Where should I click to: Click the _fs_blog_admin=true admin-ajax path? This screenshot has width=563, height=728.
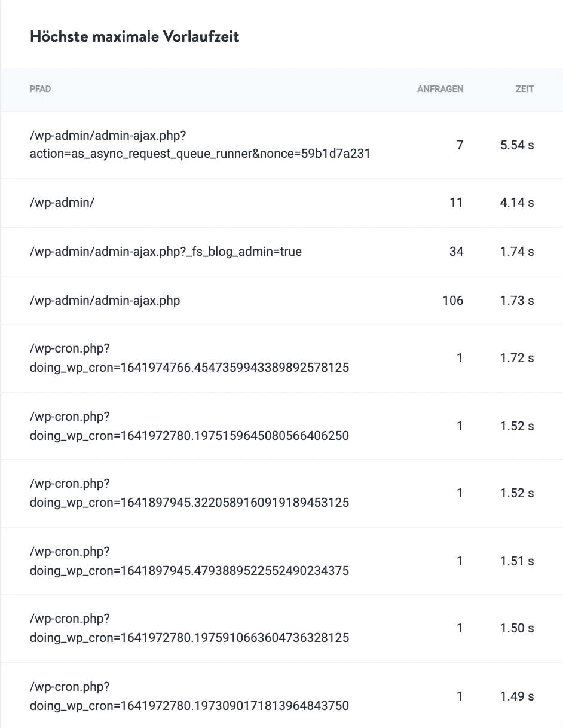pos(166,252)
